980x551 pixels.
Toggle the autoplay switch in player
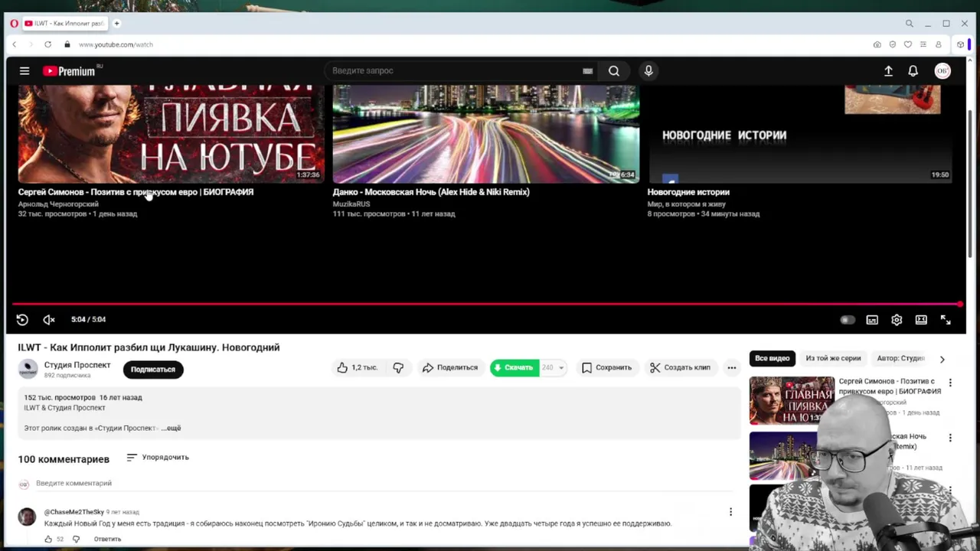click(847, 320)
